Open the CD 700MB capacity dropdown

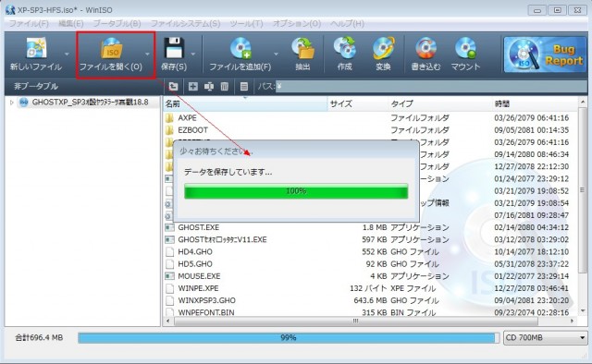[x=545, y=337]
